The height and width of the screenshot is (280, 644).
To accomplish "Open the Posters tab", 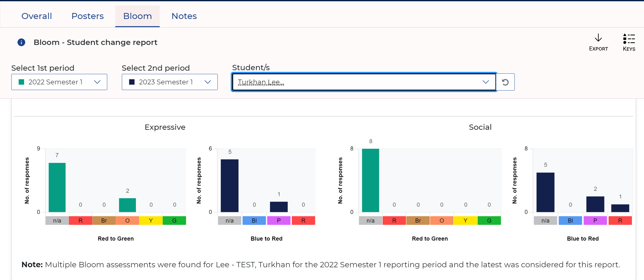I will coord(87,16).
